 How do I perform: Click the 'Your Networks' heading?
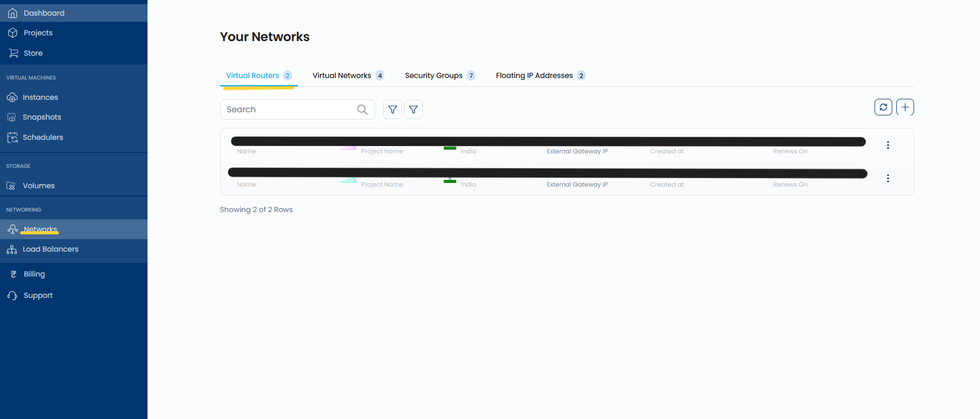(x=265, y=37)
